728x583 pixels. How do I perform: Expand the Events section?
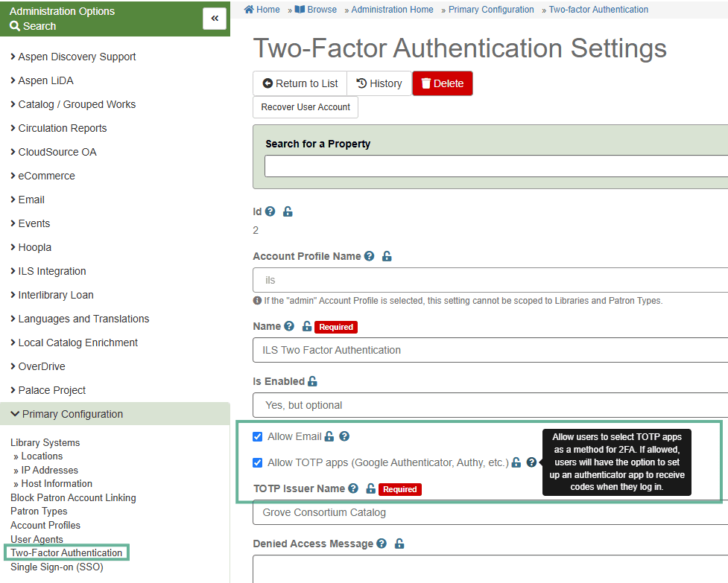pyautogui.click(x=31, y=223)
